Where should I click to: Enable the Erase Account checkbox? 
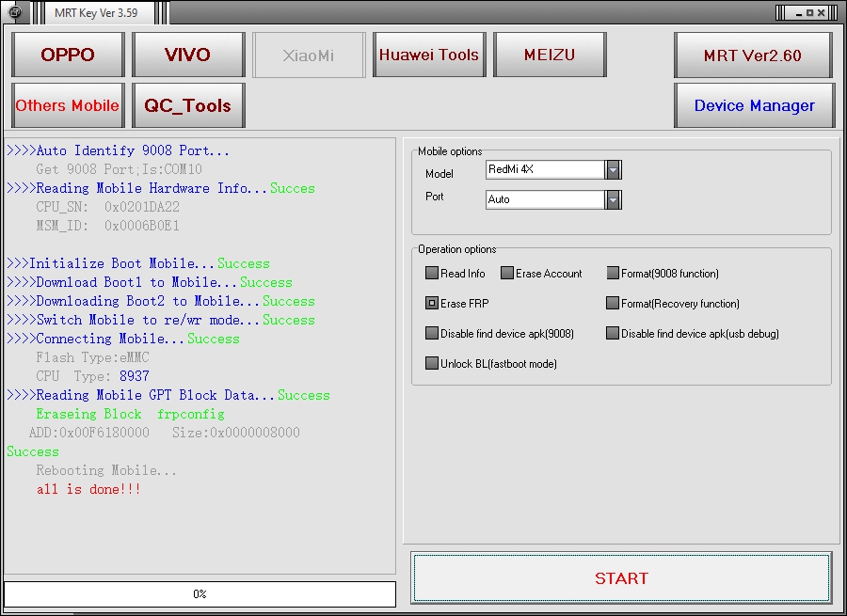pos(506,273)
